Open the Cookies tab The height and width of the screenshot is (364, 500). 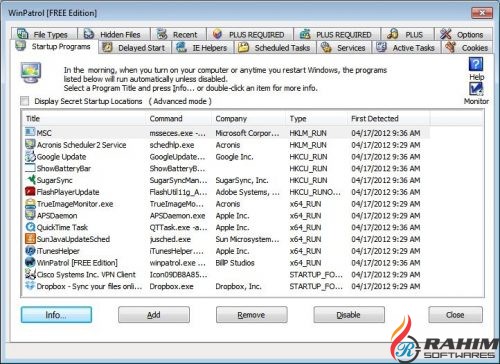click(467, 48)
